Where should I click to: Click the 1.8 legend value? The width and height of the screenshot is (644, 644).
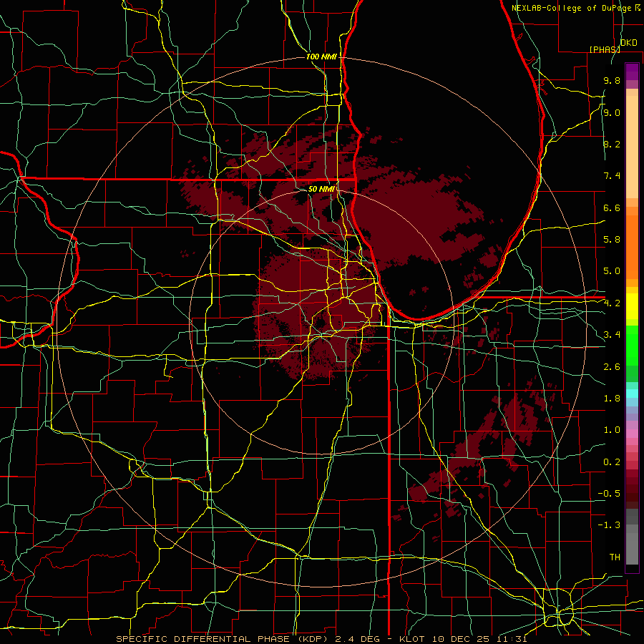click(x=612, y=399)
